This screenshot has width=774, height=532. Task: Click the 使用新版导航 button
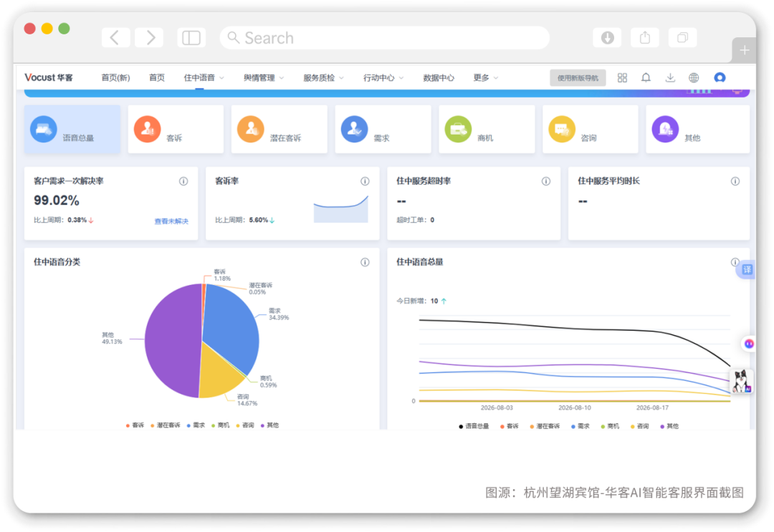click(578, 77)
